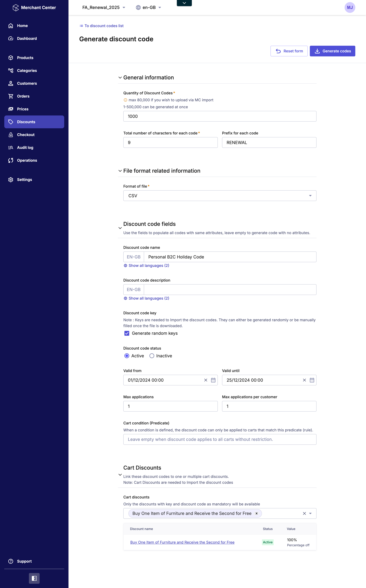
Task: Open the Valid until calendar picker
Action: click(x=312, y=380)
